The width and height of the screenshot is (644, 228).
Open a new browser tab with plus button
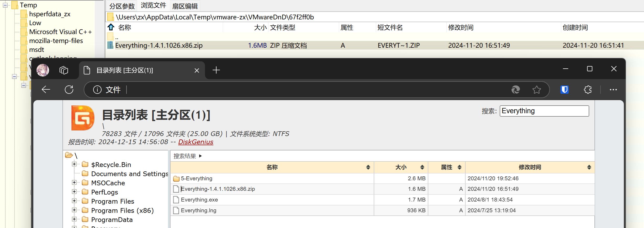tap(216, 70)
